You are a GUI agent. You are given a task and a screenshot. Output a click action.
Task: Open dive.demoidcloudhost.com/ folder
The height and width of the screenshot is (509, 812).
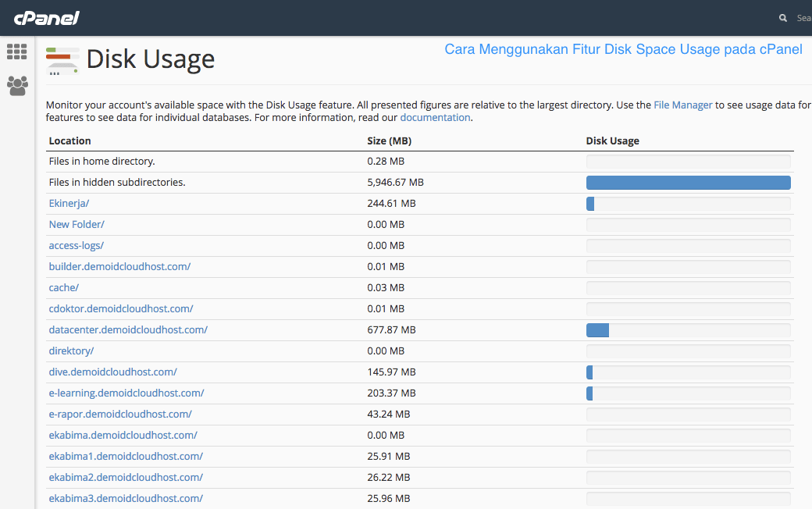click(112, 372)
